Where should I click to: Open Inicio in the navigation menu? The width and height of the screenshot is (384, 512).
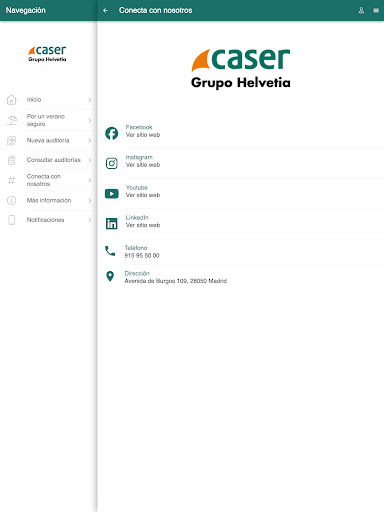pyautogui.click(x=49, y=100)
